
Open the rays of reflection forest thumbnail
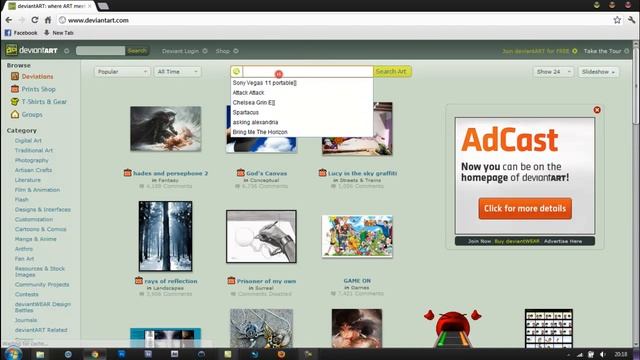click(x=165, y=236)
